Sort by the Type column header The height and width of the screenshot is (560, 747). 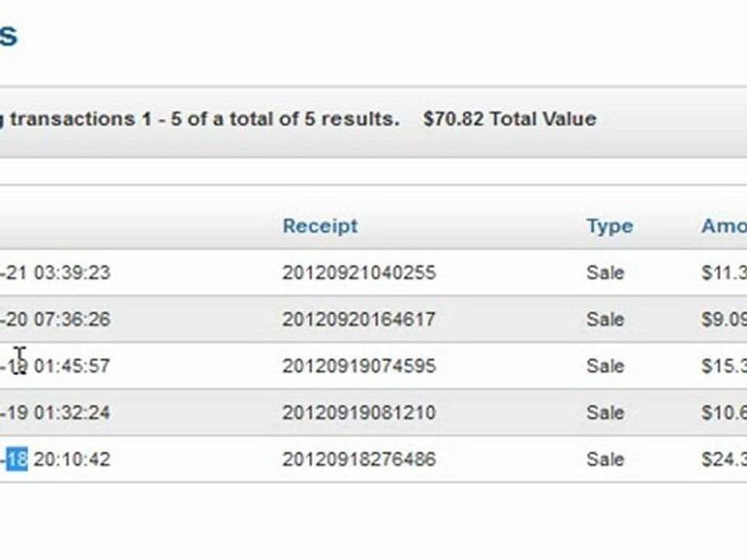(x=610, y=226)
